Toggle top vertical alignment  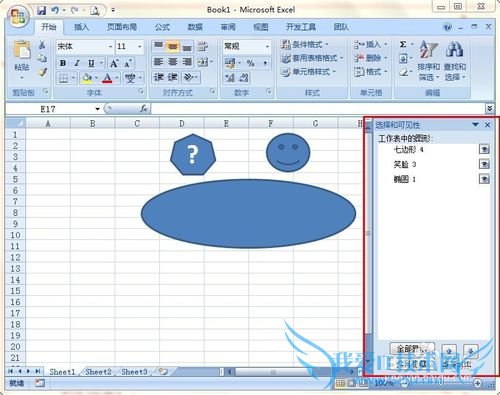[x=158, y=46]
